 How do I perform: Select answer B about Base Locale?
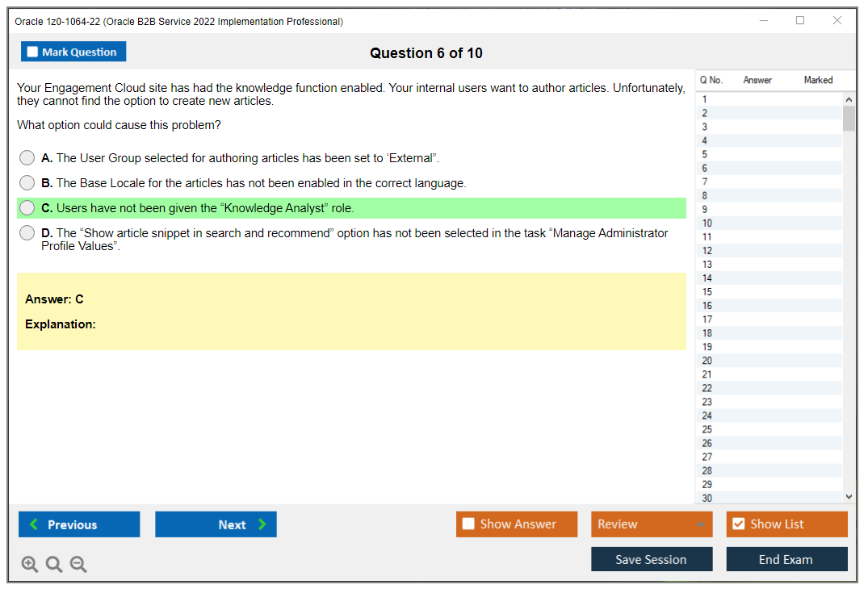27,183
